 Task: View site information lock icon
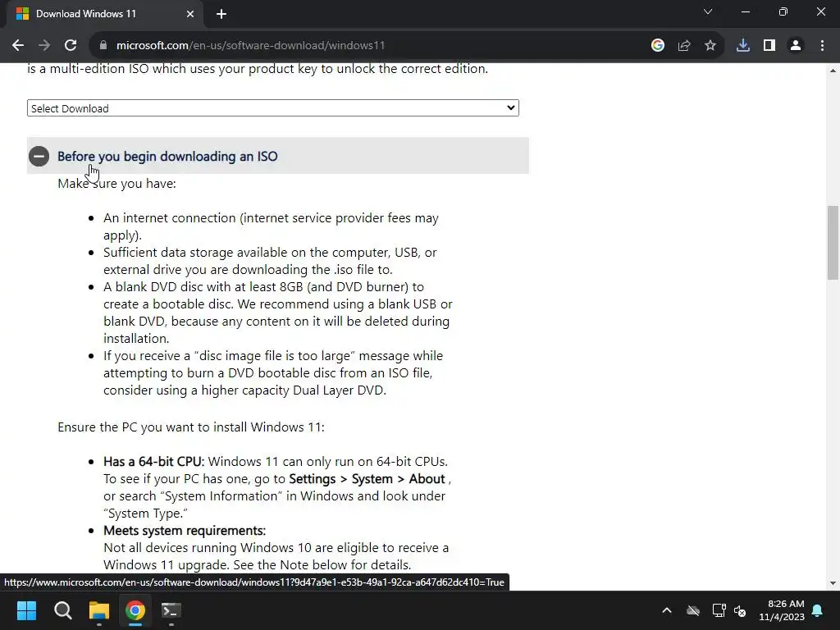coord(103,46)
